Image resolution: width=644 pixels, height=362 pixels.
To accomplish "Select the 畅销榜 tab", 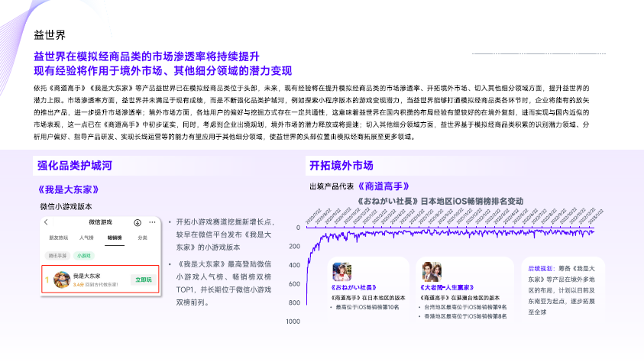I will [x=115, y=238].
